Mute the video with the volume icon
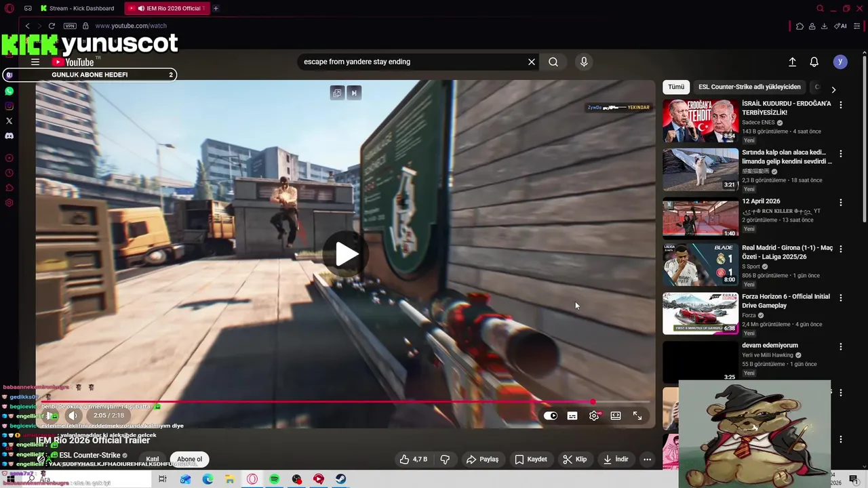The width and height of the screenshot is (868, 488). pos(73,415)
